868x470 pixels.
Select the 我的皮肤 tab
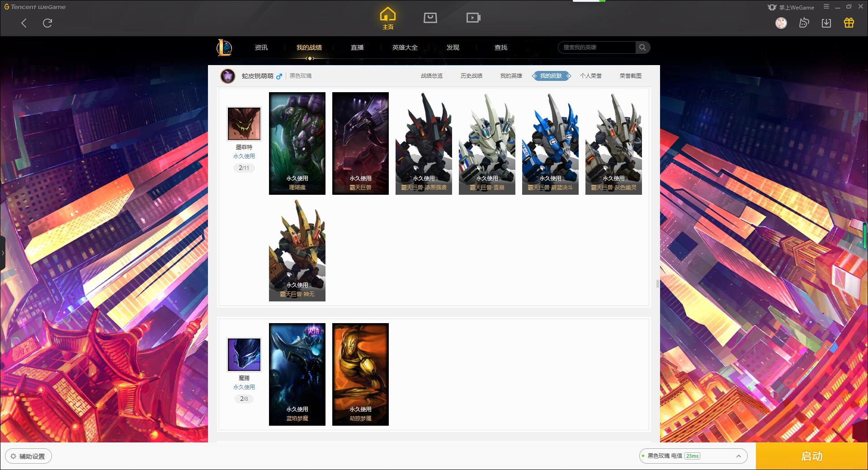click(x=551, y=76)
